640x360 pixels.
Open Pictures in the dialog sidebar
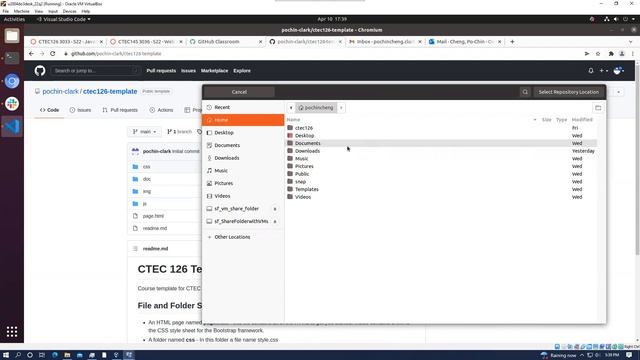pyautogui.click(x=243, y=183)
